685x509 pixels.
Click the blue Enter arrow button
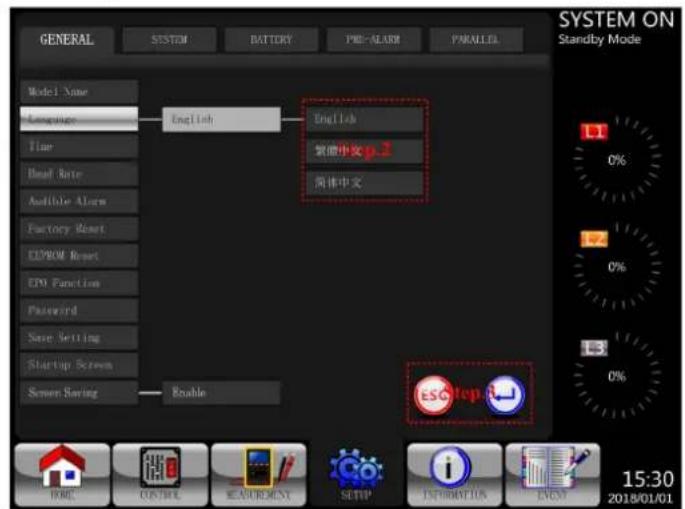(505, 395)
